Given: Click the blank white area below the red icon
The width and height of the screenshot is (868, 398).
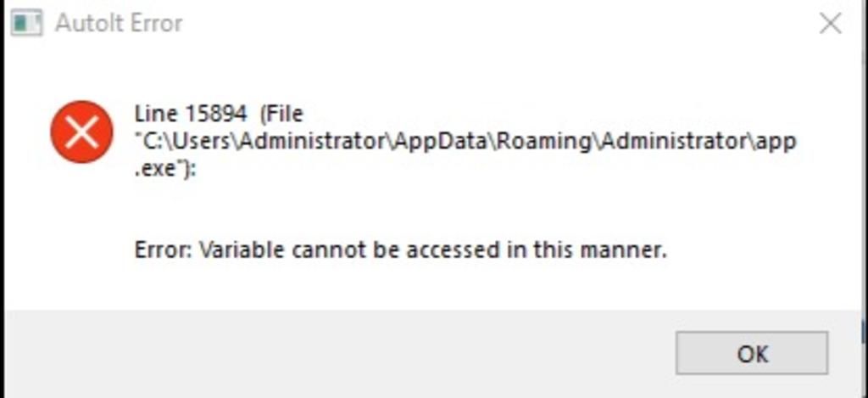Looking at the screenshot, I should pyautogui.click(x=81, y=238).
